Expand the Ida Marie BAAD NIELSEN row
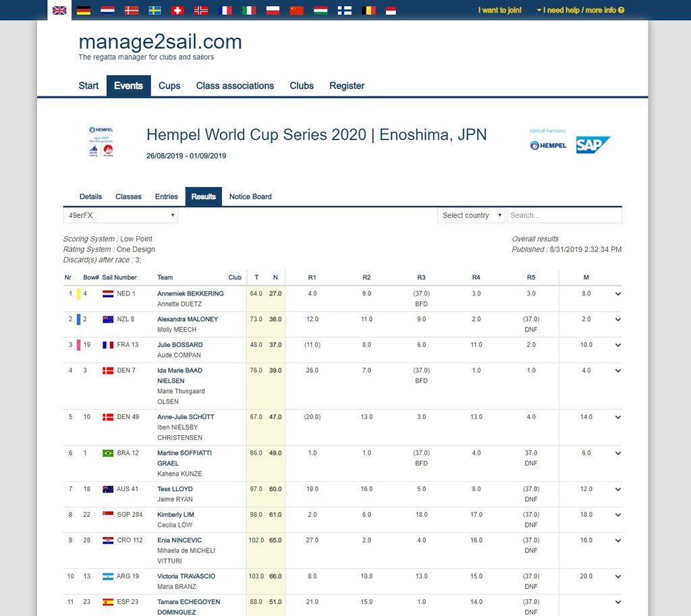Image resolution: width=691 pixels, height=616 pixels. pos(618,370)
